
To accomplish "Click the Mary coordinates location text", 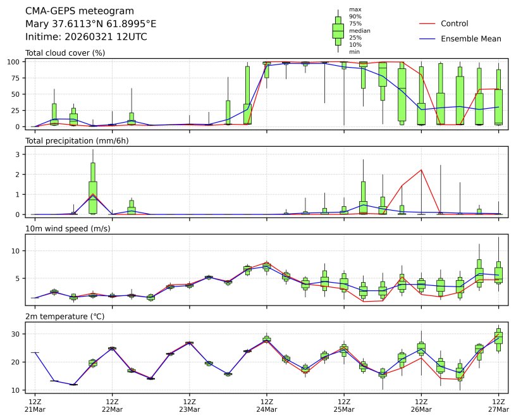I will [90, 24].
